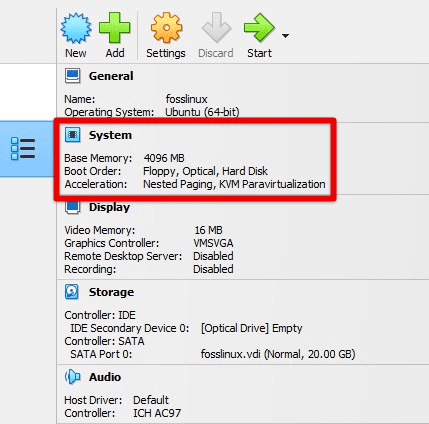This screenshot has width=429, height=424.
Task: Click the 'Settings' toolbar label
Action: tap(166, 53)
